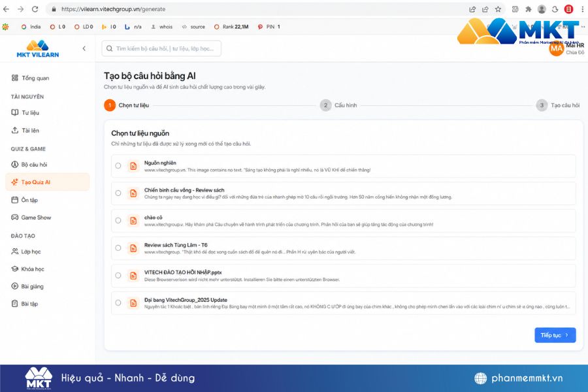The width and height of the screenshot is (588, 392).
Task: Click the PIN 1 toolbar item
Action: [x=269, y=27]
